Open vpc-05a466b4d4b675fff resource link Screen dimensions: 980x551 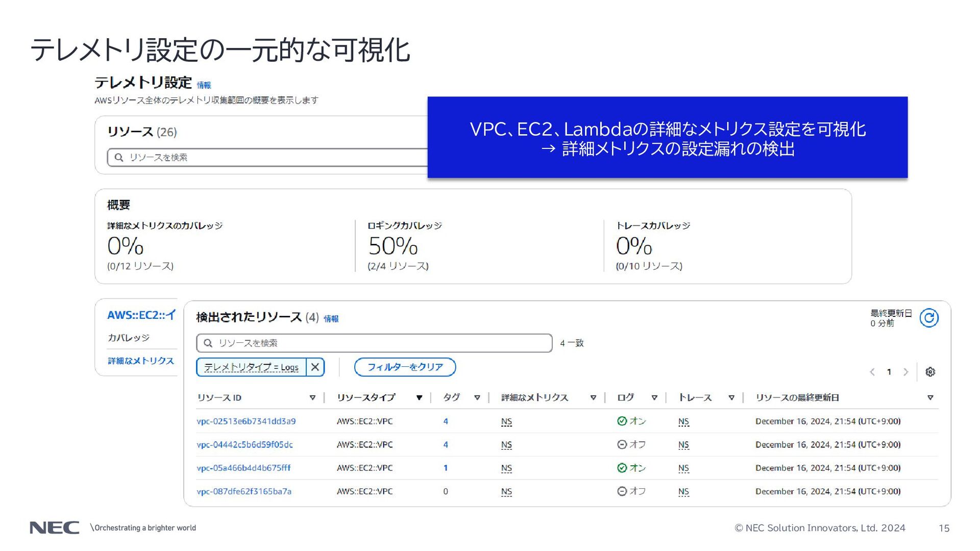coord(243,468)
